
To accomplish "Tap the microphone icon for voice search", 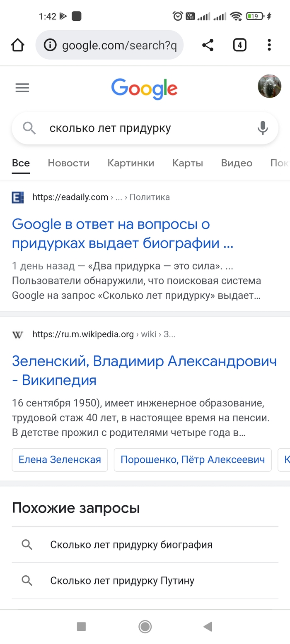I will tap(263, 128).
